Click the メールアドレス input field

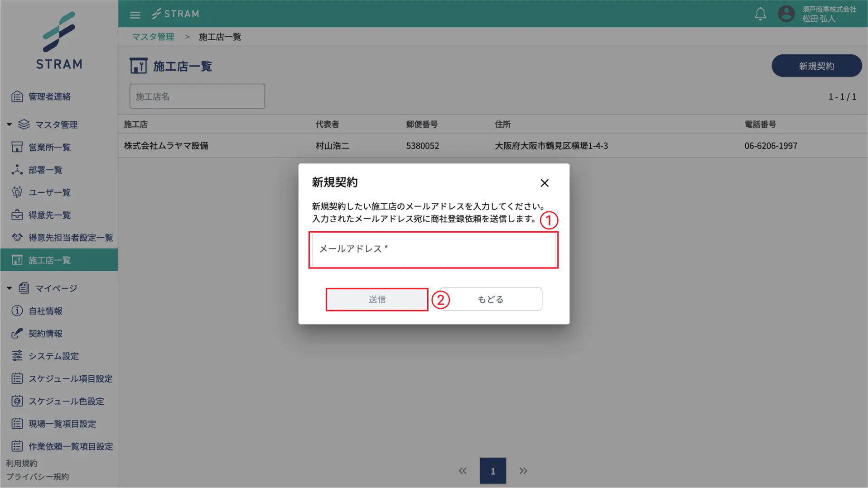[x=433, y=250]
